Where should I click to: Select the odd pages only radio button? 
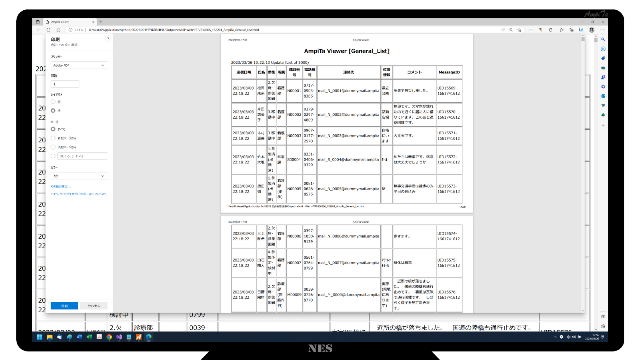53,138
